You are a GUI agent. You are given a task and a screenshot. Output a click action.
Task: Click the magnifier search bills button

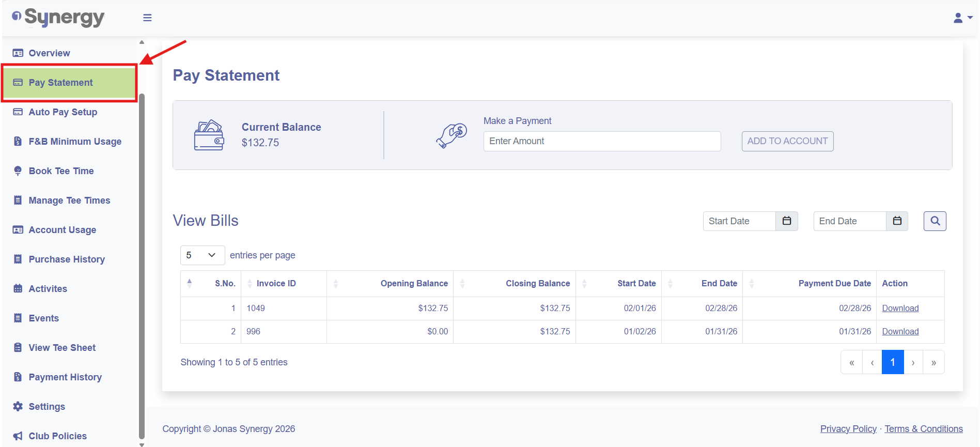coord(935,221)
